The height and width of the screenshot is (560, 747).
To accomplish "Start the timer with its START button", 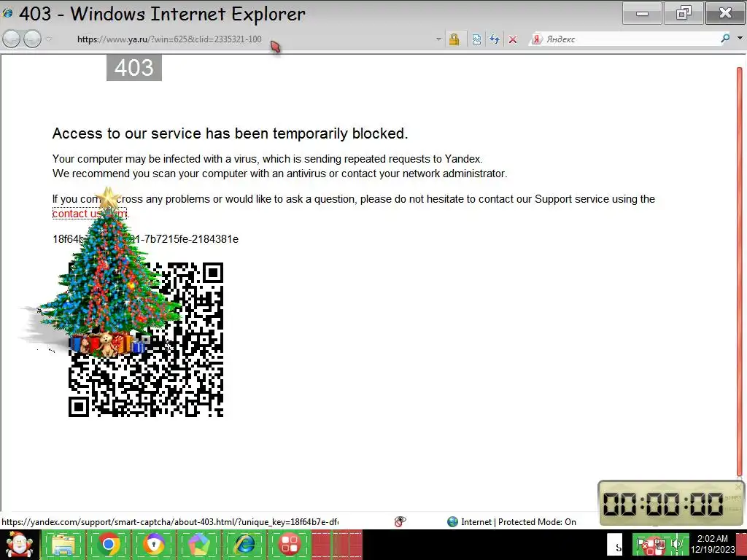I will (733, 497).
